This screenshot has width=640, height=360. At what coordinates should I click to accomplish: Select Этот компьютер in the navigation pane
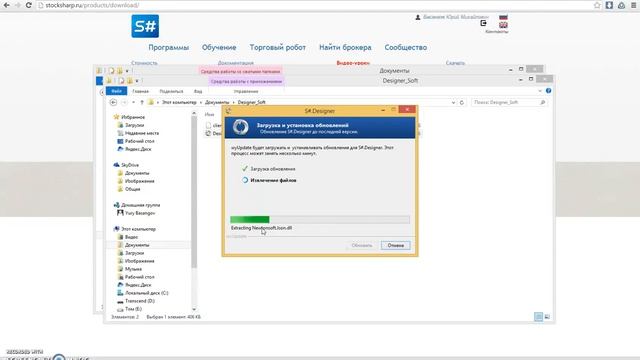tap(138, 229)
